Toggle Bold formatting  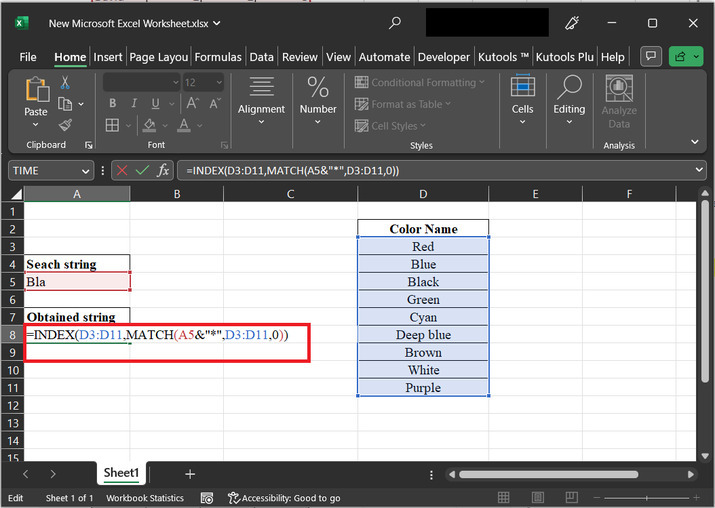point(112,104)
